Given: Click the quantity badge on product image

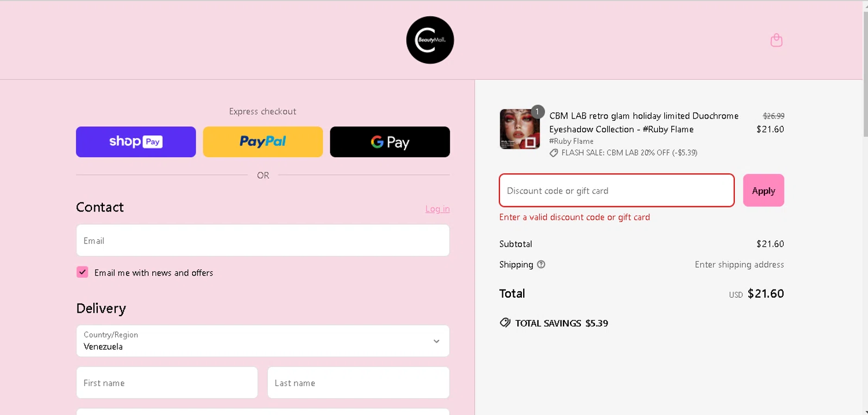Looking at the screenshot, I should [x=538, y=112].
